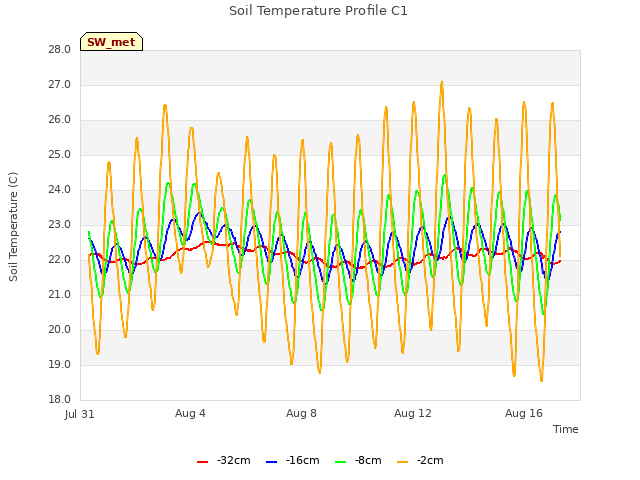Click the 22.0 y-axis tick label
Image resolution: width=640 pixels, height=480 pixels.
coord(60,260)
